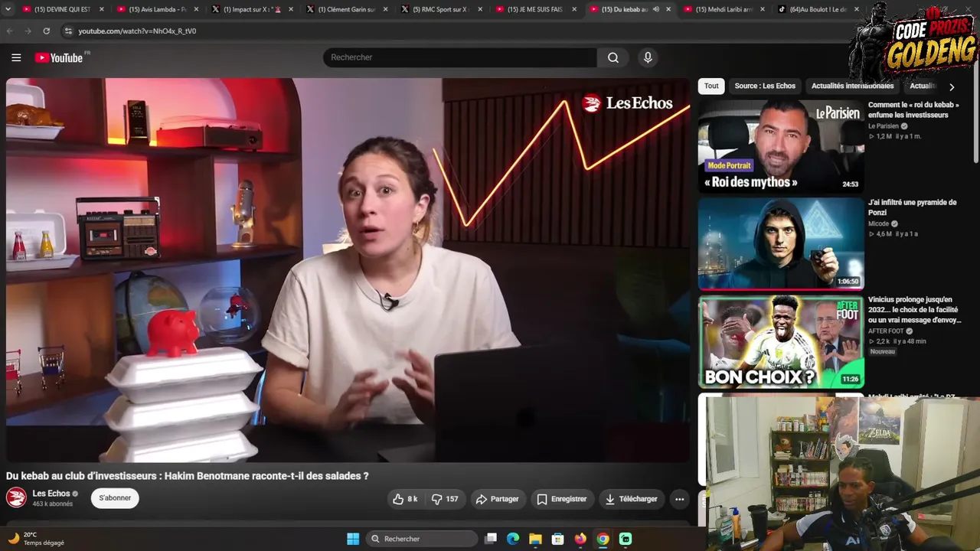This screenshot has height=551, width=980.
Task: Visit the Micode channel link
Action: tap(878, 223)
